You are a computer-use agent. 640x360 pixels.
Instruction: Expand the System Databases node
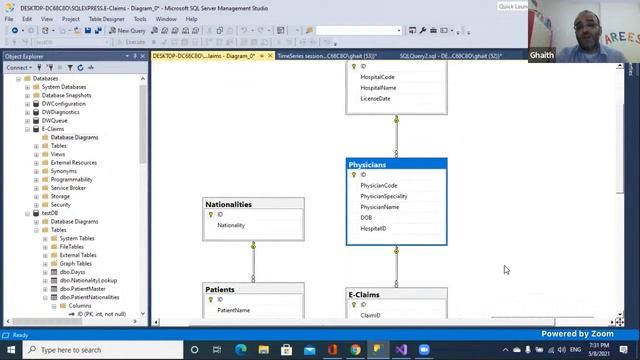(27, 87)
